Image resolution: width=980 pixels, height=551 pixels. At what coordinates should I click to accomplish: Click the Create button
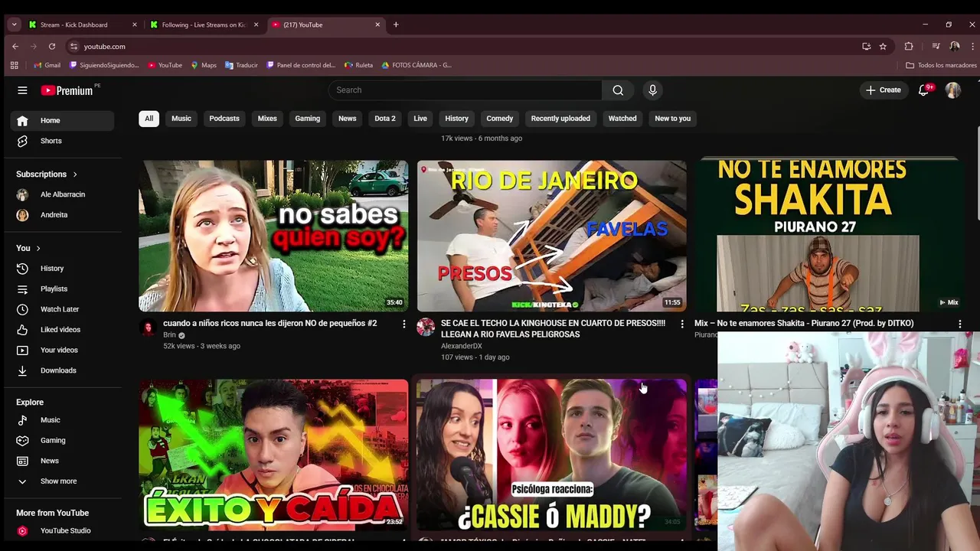tap(883, 90)
